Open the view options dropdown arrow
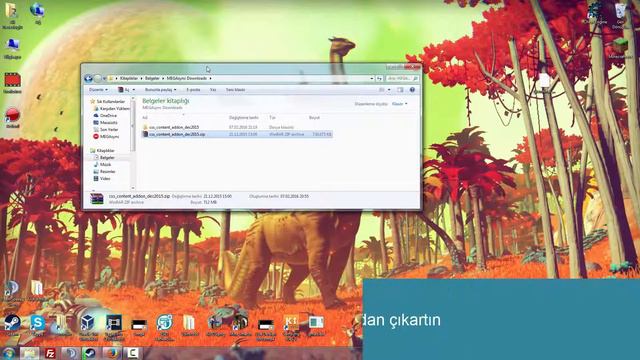Viewport: 640px width, 360px height. [x=389, y=90]
